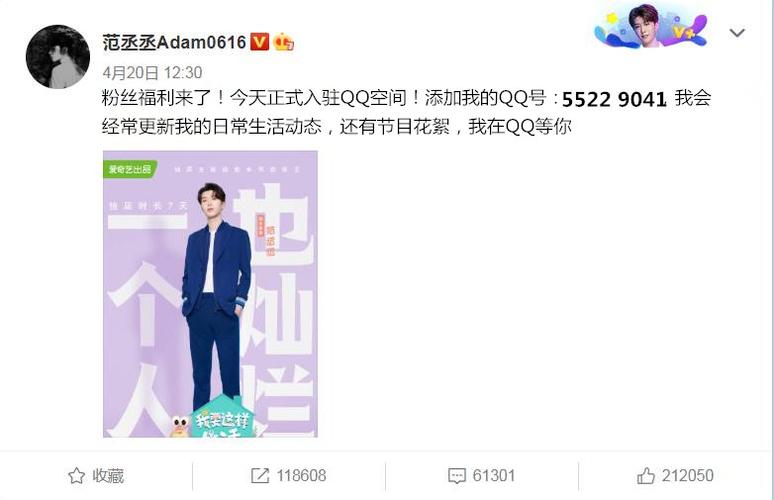Expand the post options chevron menu
774x500 pixels.
[x=736, y=33]
